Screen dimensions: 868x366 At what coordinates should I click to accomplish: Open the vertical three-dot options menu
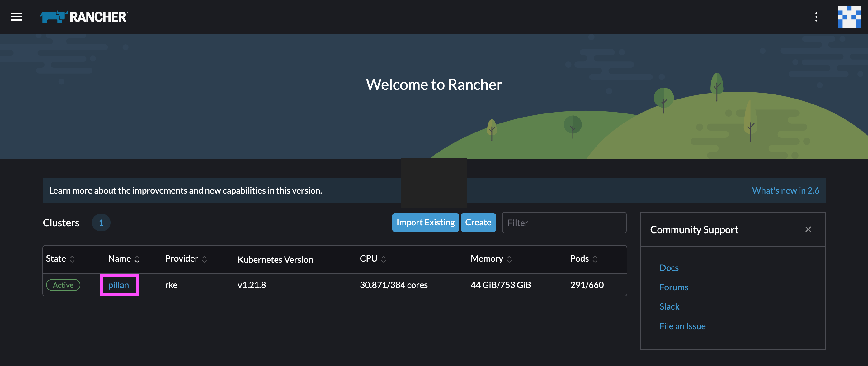point(816,17)
